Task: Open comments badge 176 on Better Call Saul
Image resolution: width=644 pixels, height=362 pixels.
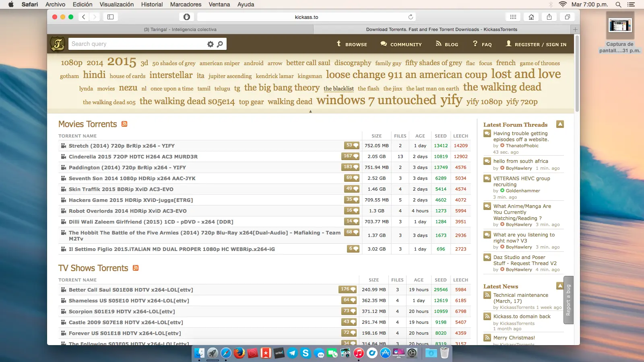Action: (x=347, y=290)
